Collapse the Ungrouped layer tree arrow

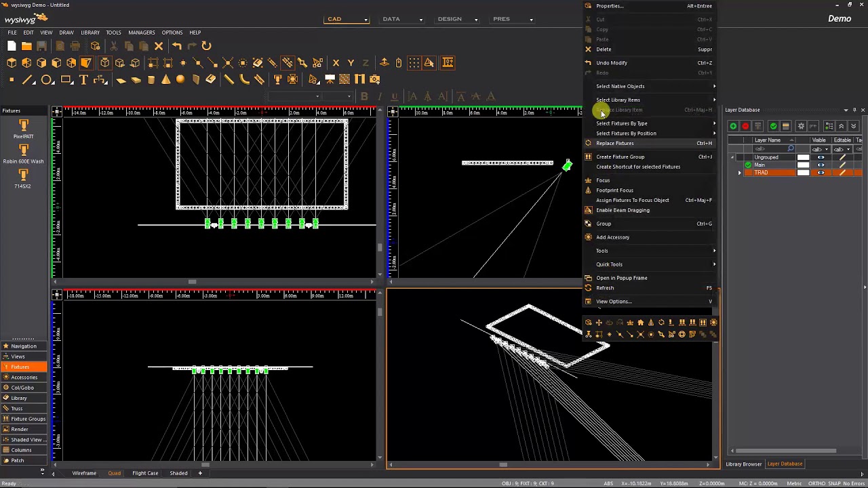[x=732, y=157]
